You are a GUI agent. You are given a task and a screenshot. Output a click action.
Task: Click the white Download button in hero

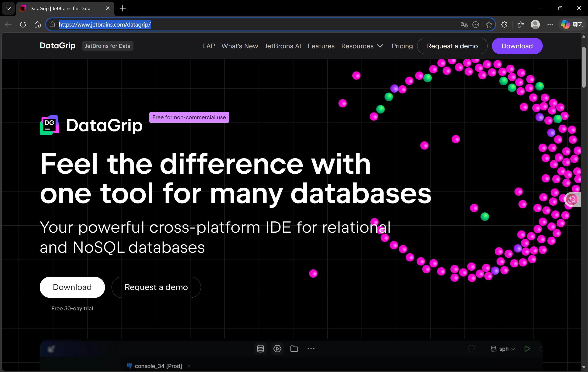click(x=72, y=287)
